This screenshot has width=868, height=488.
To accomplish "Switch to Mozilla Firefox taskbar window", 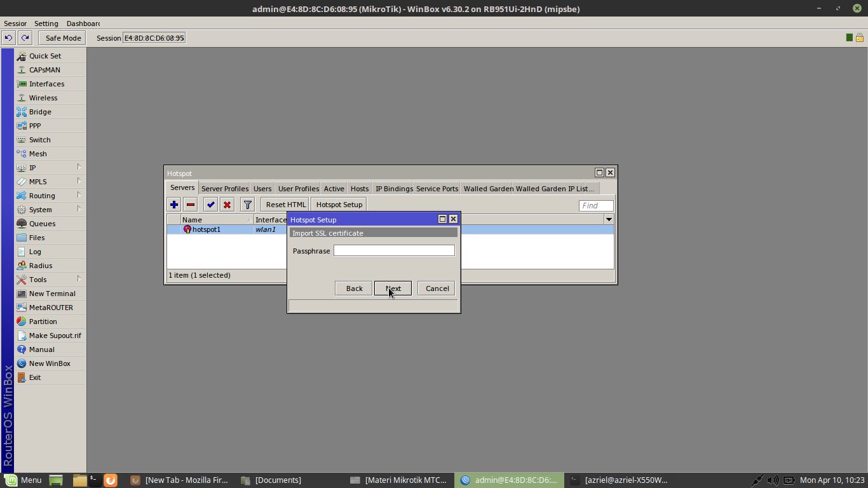I will tap(179, 480).
